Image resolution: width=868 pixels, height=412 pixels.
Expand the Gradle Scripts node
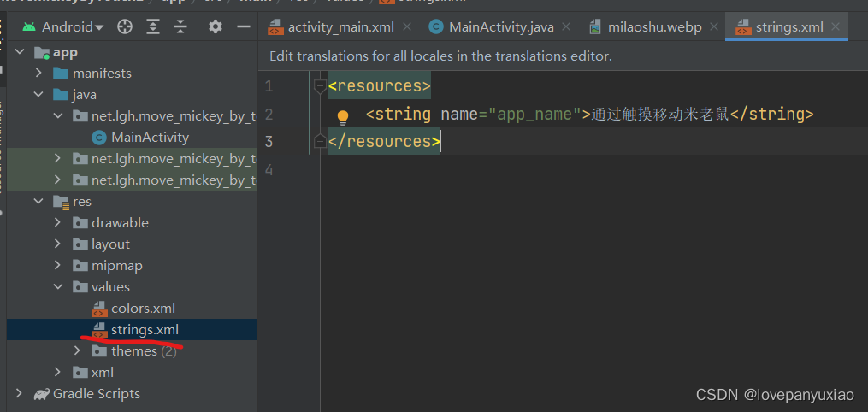point(20,394)
